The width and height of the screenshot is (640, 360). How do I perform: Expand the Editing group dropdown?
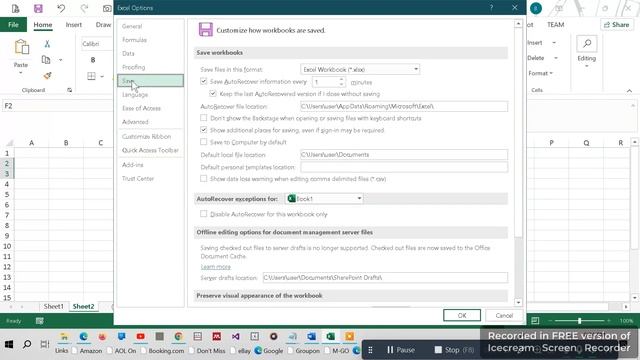pyautogui.click(x=587, y=66)
